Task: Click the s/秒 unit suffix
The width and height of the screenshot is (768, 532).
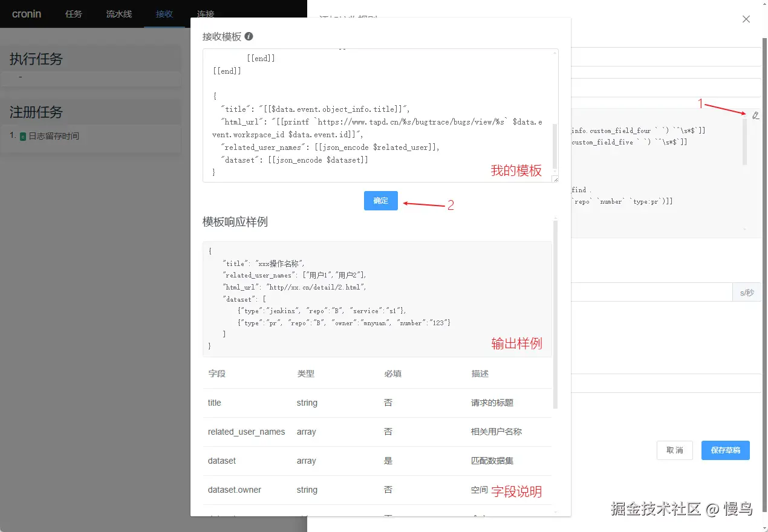Action: [x=747, y=293]
